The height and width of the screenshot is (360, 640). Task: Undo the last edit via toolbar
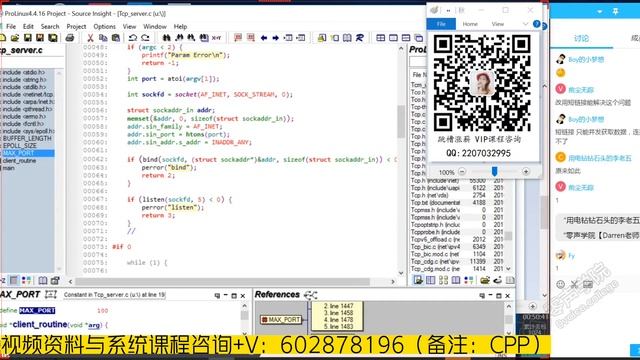(x=133, y=38)
